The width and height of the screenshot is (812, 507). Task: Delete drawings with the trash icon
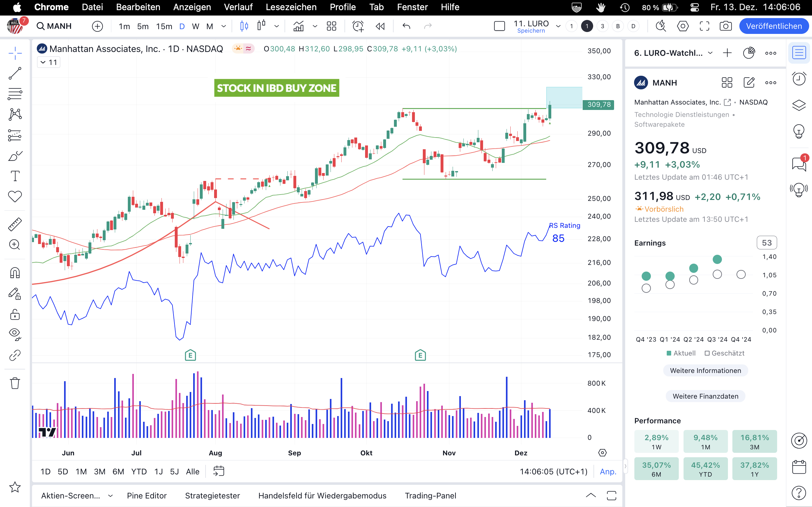(15, 383)
